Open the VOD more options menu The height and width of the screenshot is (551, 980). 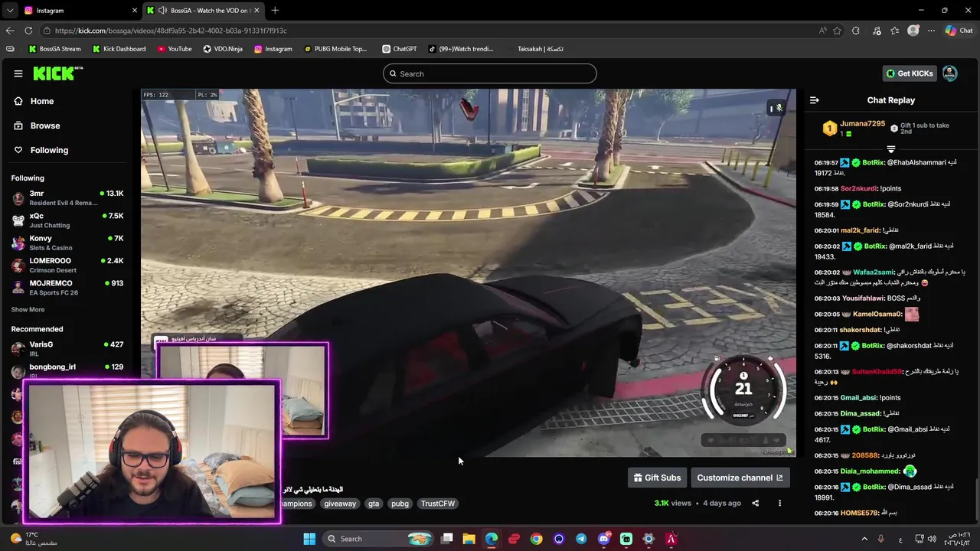[x=779, y=503]
